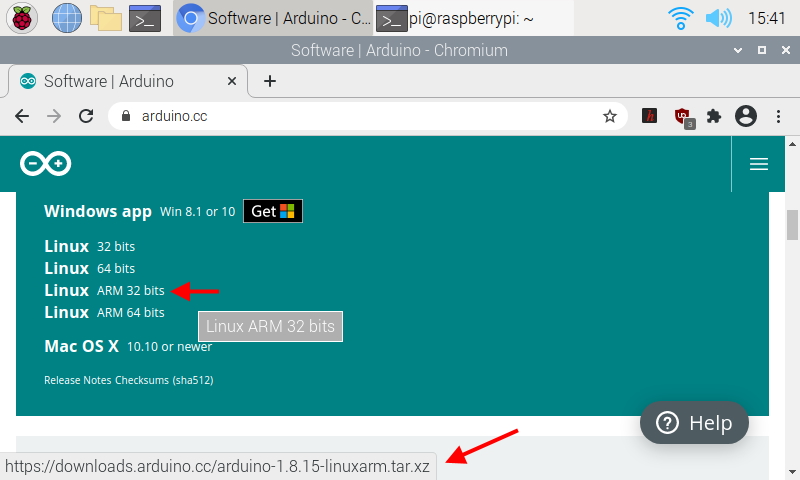Close the Chromium window
The height and width of the screenshot is (480, 800).
[x=786, y=50]
